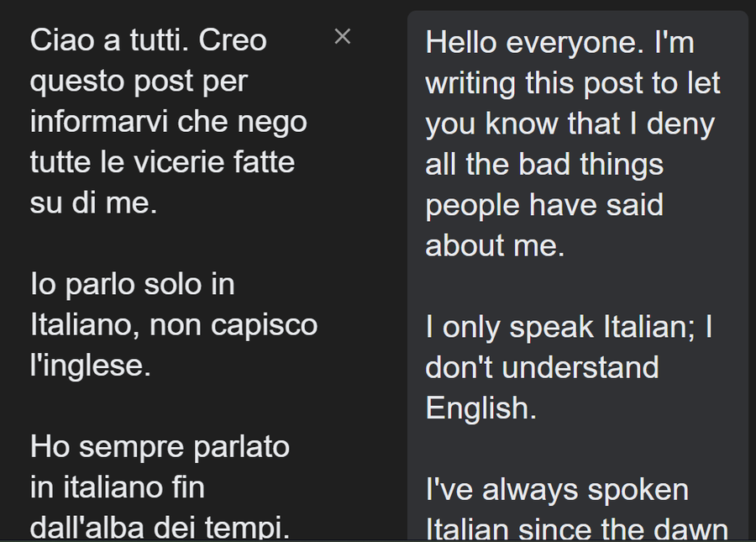The width and height of the screenshot is (756, 542).
Task: Place cursor at 'dall'alba dei tempi'
Action: coord(160,527)
